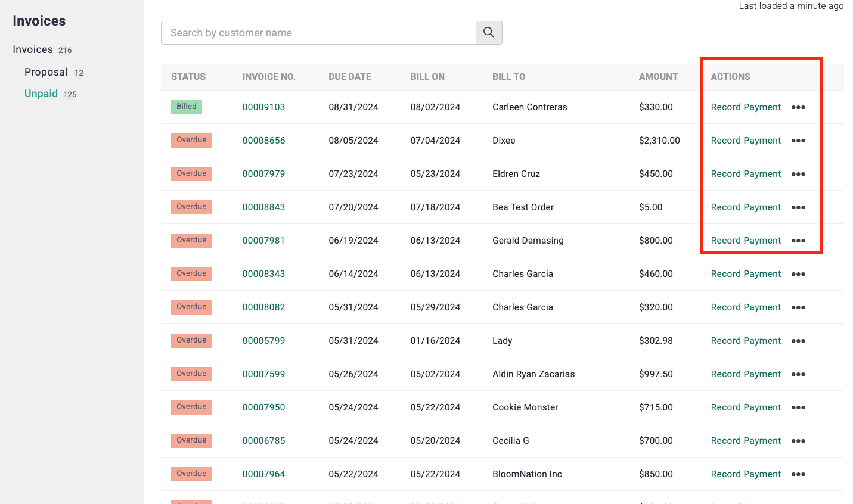Record payment for Eldren Cruz invoice
853x504 pixels.
pyautogui.click(x=746, y=174)
